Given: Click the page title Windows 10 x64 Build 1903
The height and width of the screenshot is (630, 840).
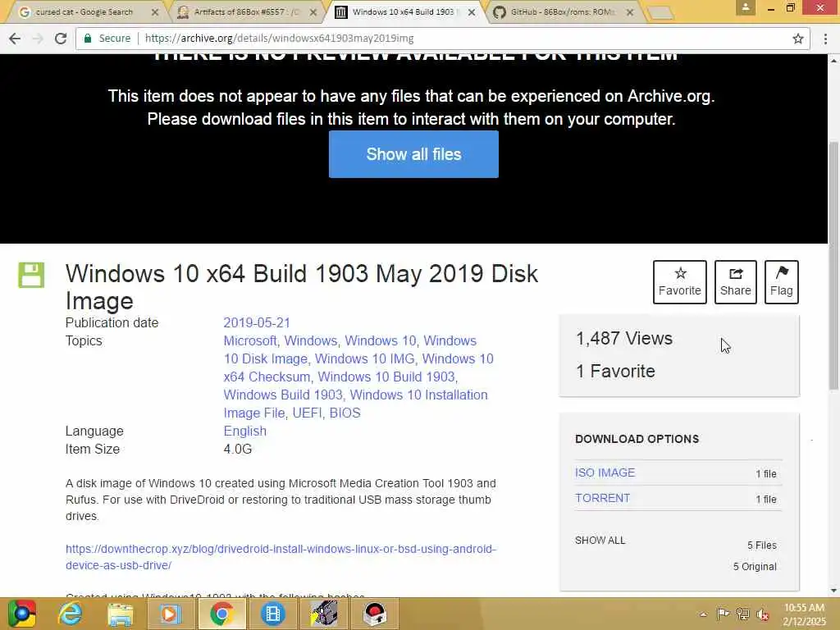Looking at the screenshot, I should point(302,287).
